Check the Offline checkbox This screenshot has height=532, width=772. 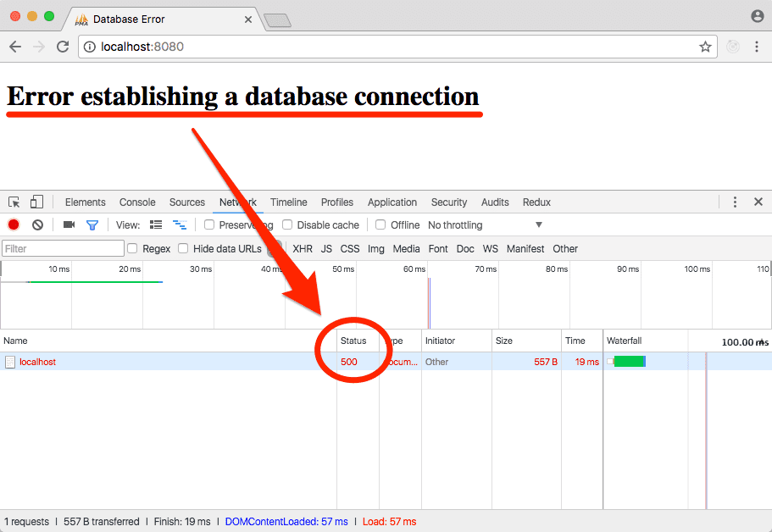coord(380,224)
